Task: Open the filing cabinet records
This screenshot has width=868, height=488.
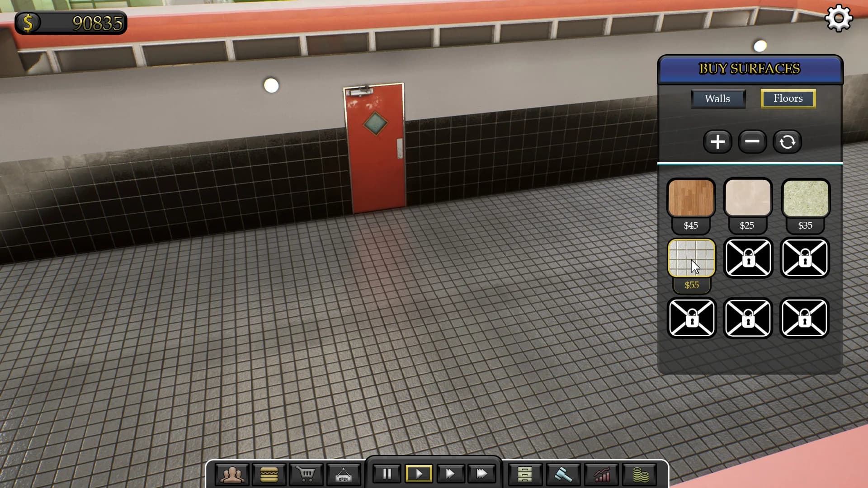Action: pos(525,474)
